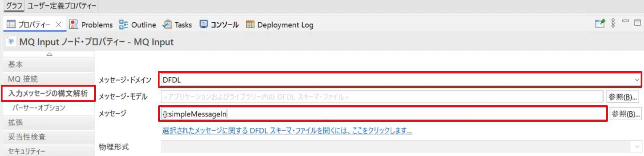The width and height of the screenshot is (644, 156).
Task: Click the Deployment Log table icon
Action: click(x=250, y=24)
